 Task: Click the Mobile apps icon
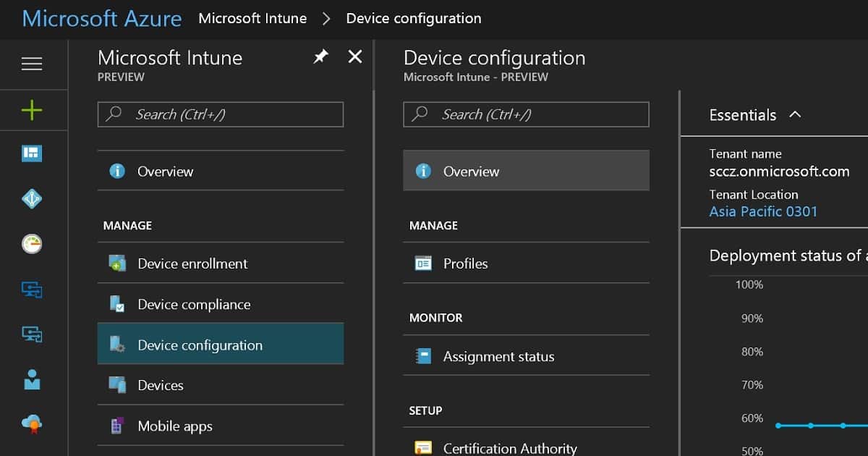117,426
